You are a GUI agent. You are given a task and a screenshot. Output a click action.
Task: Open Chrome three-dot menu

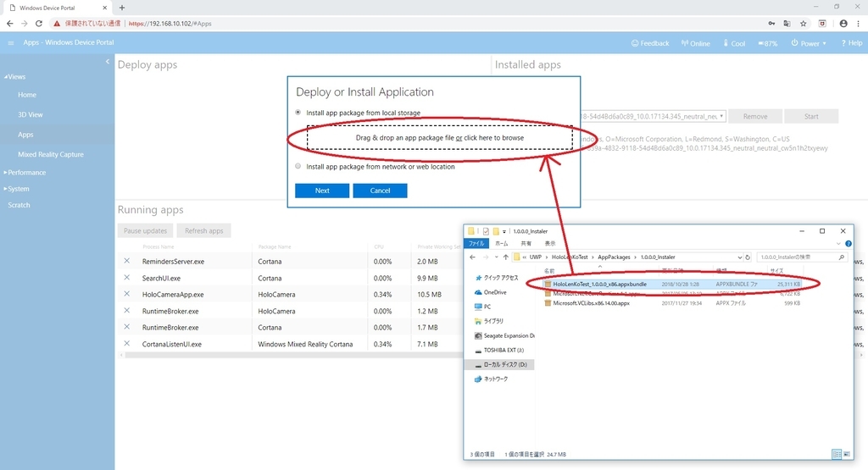858,23
